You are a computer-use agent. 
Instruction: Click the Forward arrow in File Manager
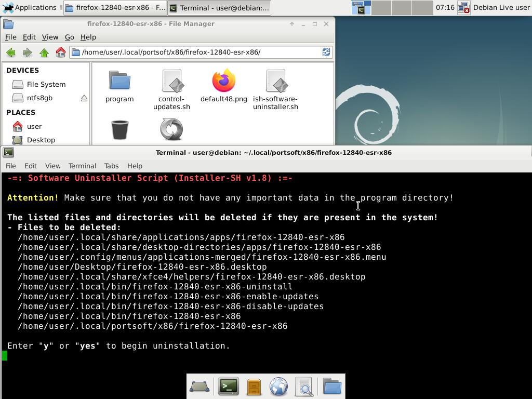28,52
